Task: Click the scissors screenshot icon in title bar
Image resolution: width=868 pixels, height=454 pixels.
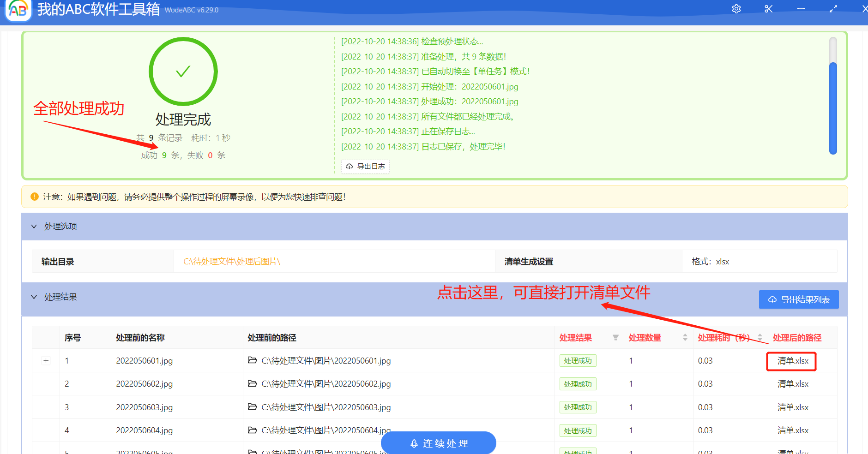Action: coord(768,9)
